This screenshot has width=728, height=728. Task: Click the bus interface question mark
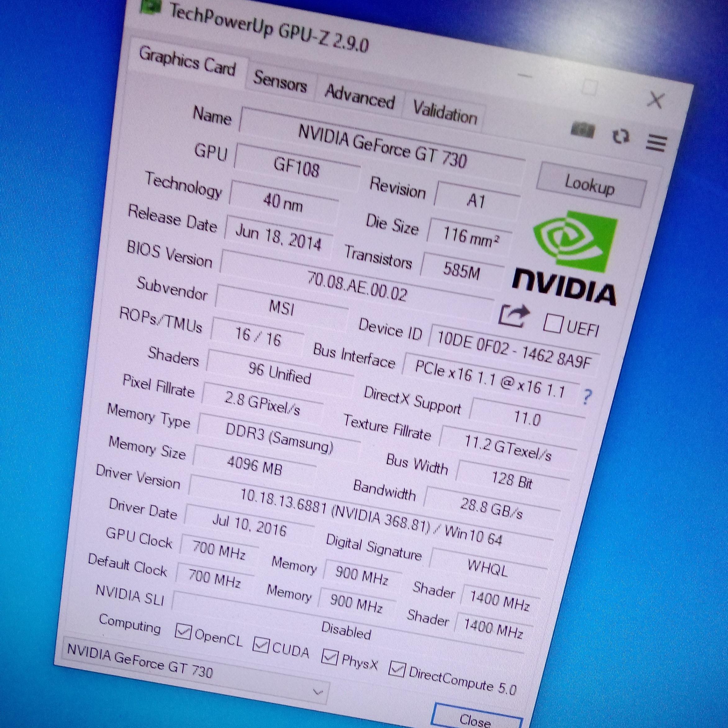[x=587, y=396]
